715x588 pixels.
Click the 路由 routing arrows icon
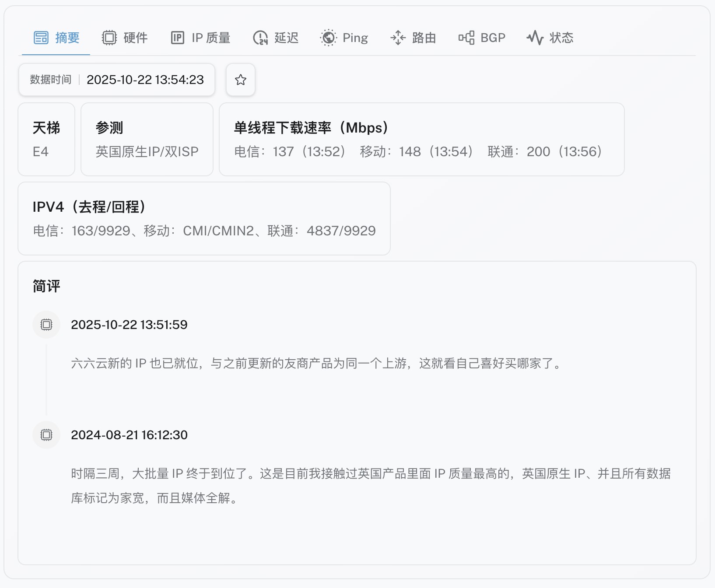click(398, 38)
